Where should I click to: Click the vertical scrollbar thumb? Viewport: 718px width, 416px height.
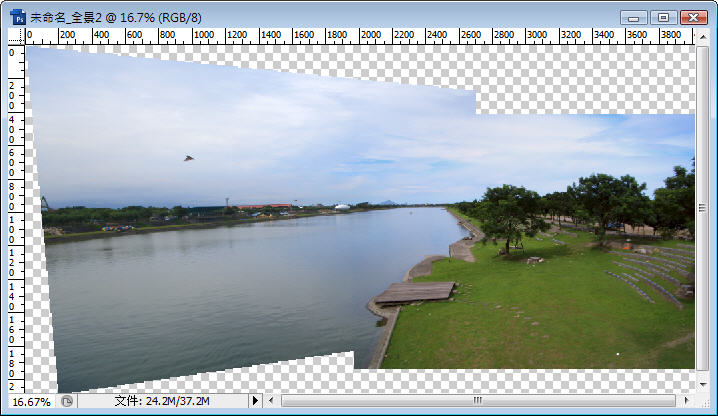[702, 208]
